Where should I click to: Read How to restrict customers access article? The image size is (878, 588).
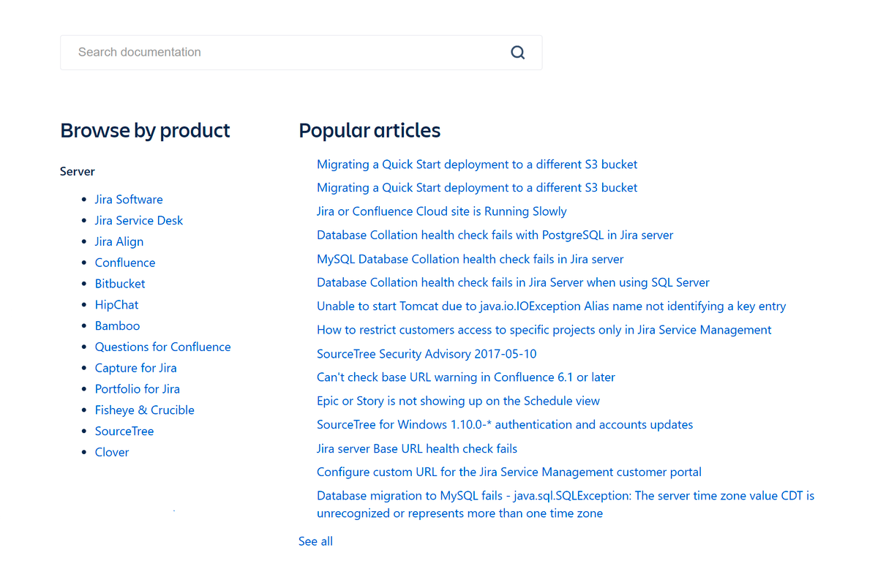pyautogui.click(x=544, y=330)
